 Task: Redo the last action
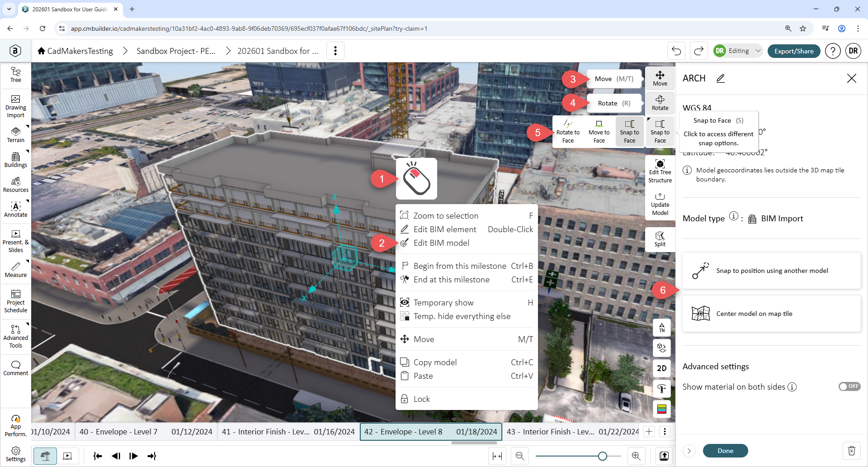tap(698, 51)
